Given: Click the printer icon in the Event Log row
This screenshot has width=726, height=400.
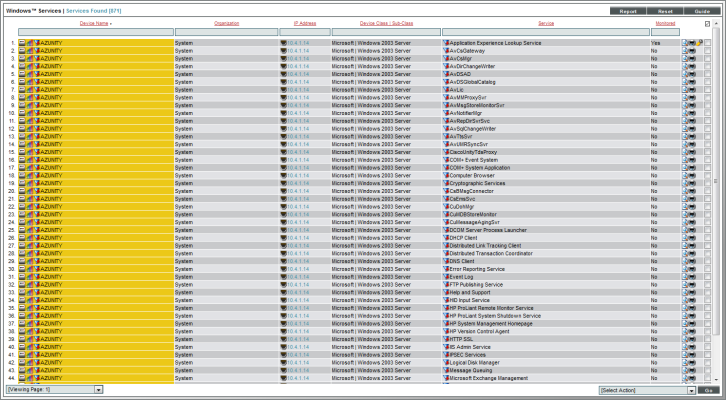Looking at the screenshot, I should click(692, 277).
